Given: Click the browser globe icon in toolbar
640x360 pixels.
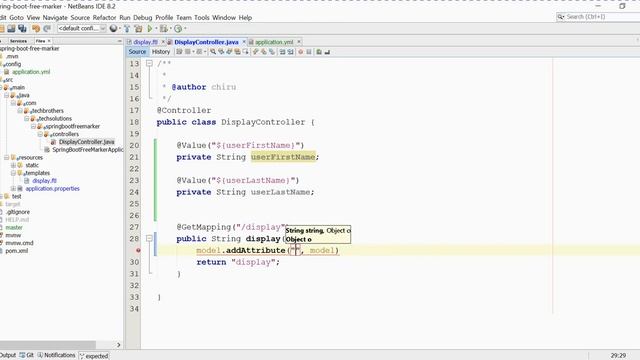Looking at the screenshot, I should point(113,29).
